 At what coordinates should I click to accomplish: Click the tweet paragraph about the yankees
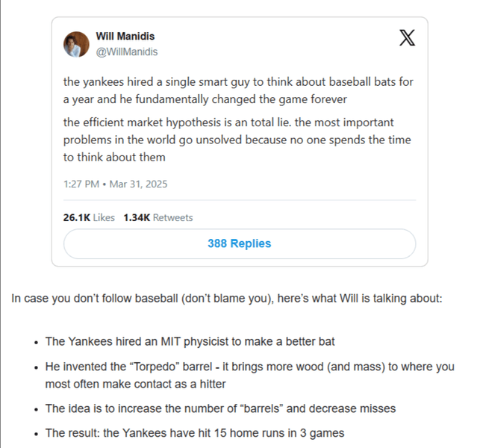[238, 90]
